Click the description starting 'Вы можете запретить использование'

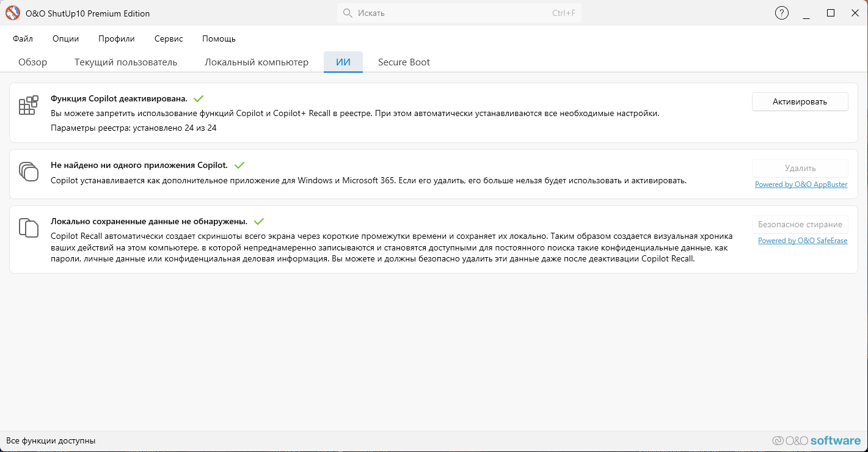[355, 113]
